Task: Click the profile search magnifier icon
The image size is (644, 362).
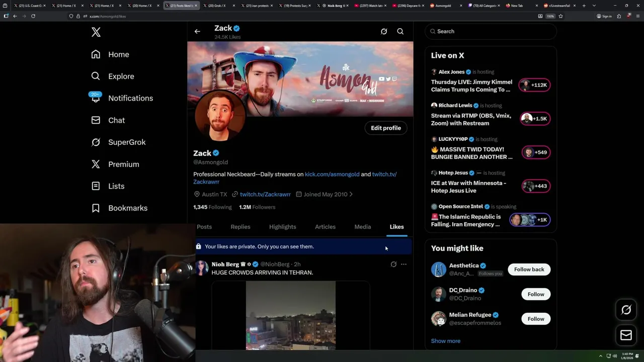Action: click(x=400, y=31)
